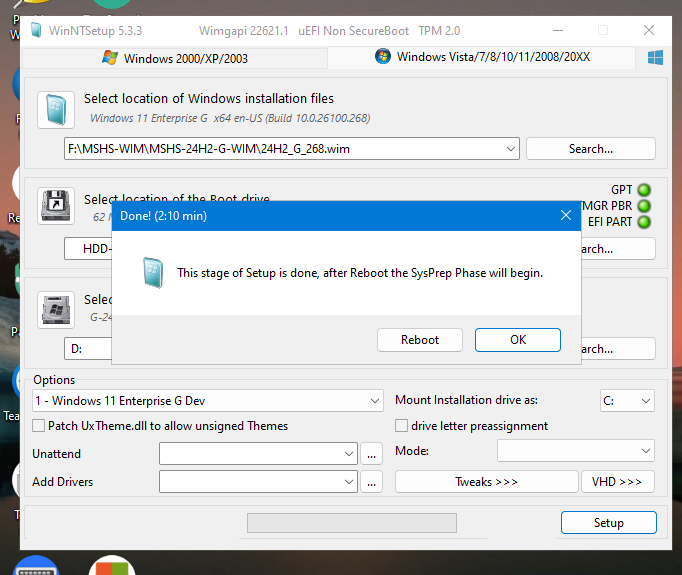Click the image info text Windows 11 Enterprise G x64
This screenshot has width=682, height=575.
[x=231, y=118]
